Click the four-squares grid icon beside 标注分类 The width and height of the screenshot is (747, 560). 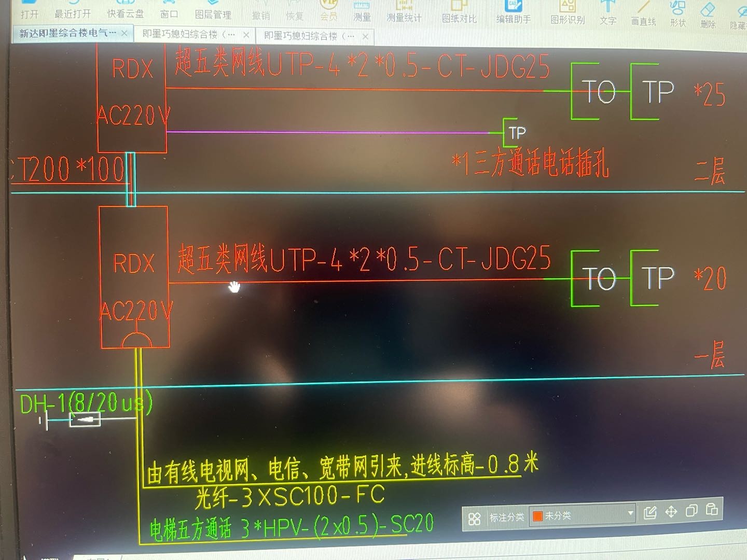[x=474, y=519]
